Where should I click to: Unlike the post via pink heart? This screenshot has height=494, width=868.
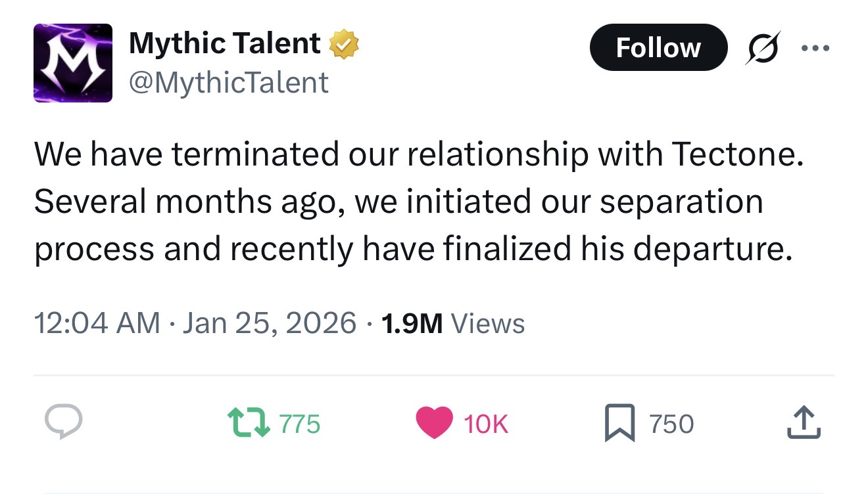click(x=434, y=422)
